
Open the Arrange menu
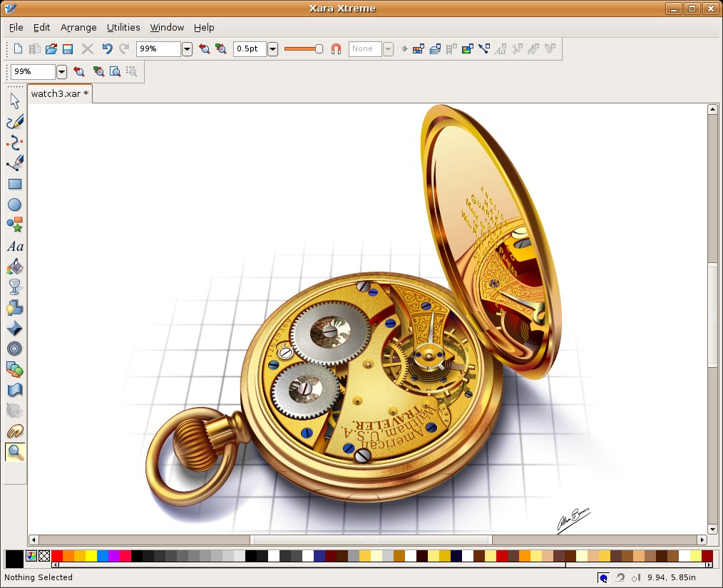[x=78, y=27]
